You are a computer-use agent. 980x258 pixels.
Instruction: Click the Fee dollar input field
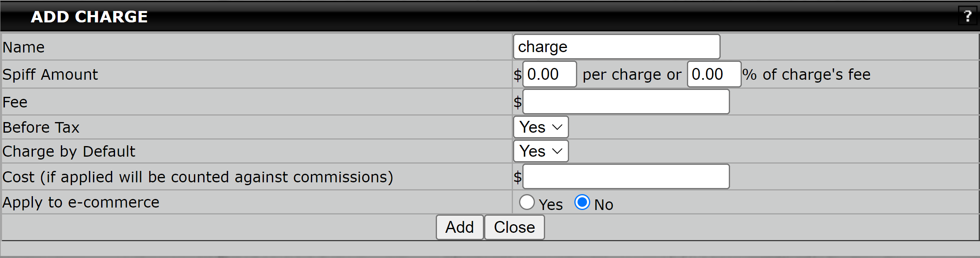626,102
